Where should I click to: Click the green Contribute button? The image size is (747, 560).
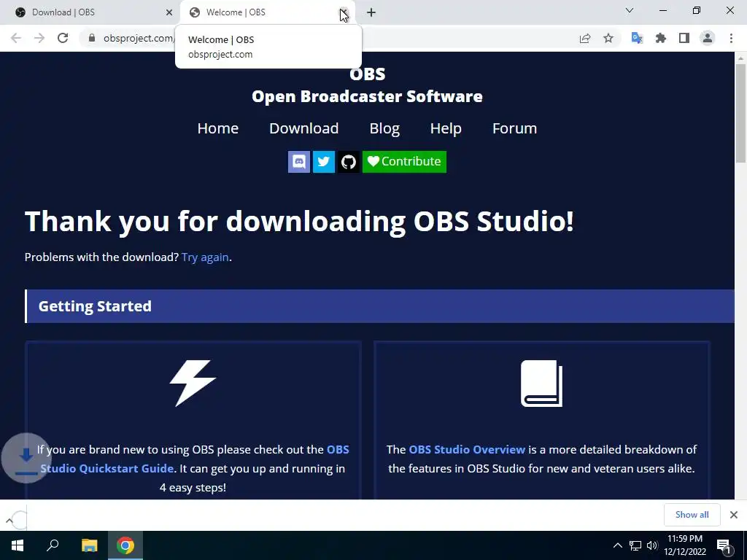coord(404,161)
